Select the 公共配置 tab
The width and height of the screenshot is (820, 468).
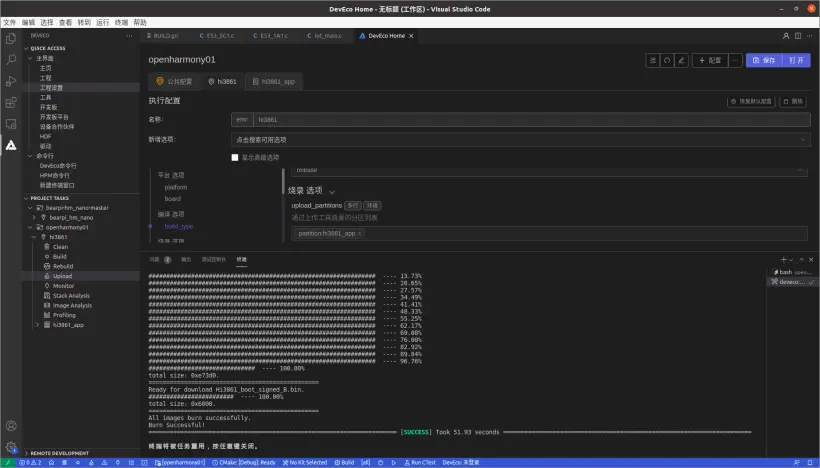(174, 82)
